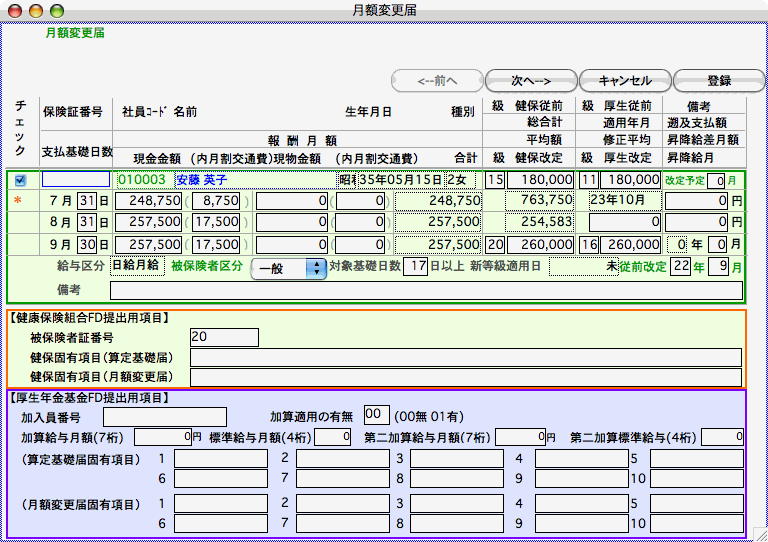This screenshot has width=768, height=542.
Task: Click the 備考 remarks text field
Action: click(426, 291)
